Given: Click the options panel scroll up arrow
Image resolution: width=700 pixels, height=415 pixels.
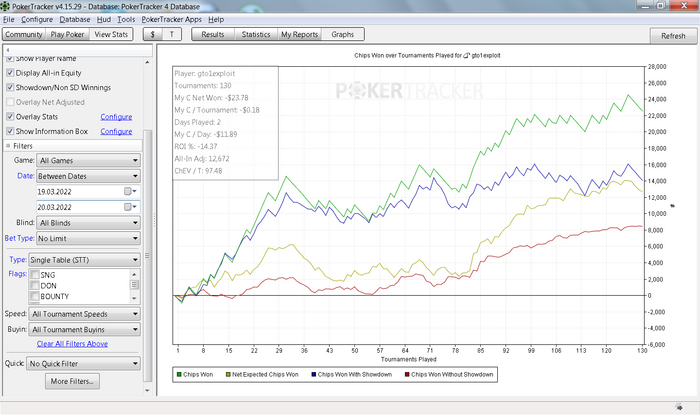Looking at the screenshot, I should (x=148, y=62).
